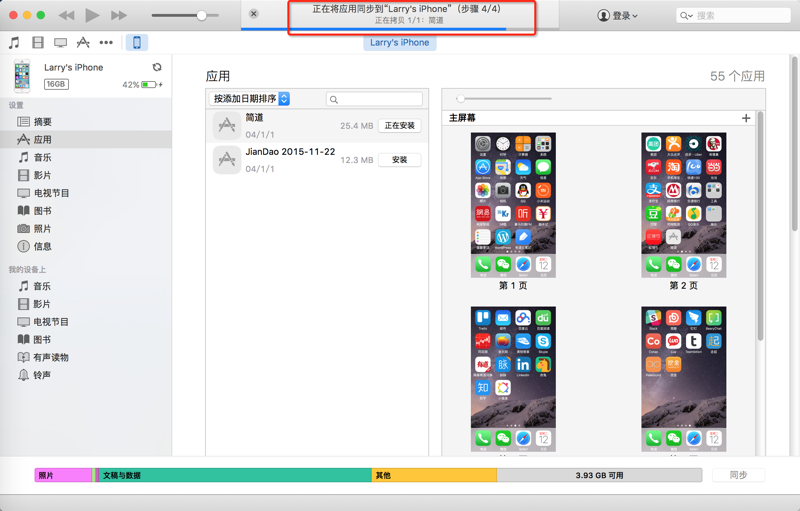Image resolution: width=800 pixels, height=511 pixels.
Task: Show more media types with ellipsis icon
Action: coord(106,42)
